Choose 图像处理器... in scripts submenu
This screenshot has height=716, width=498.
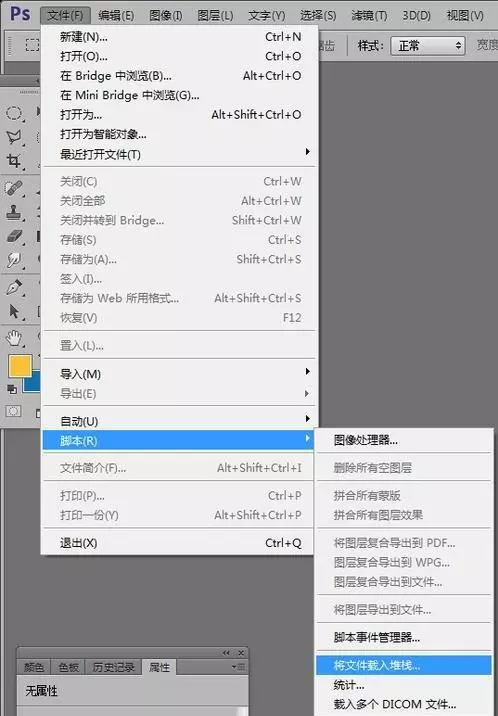coord(404,440)
